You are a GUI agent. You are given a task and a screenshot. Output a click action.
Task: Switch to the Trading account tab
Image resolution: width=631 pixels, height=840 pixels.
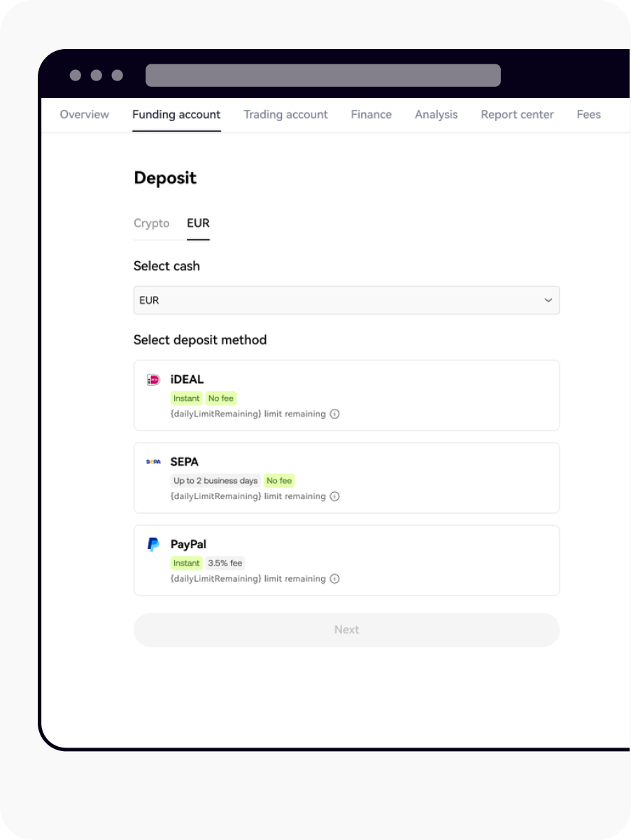click(285, 114)
